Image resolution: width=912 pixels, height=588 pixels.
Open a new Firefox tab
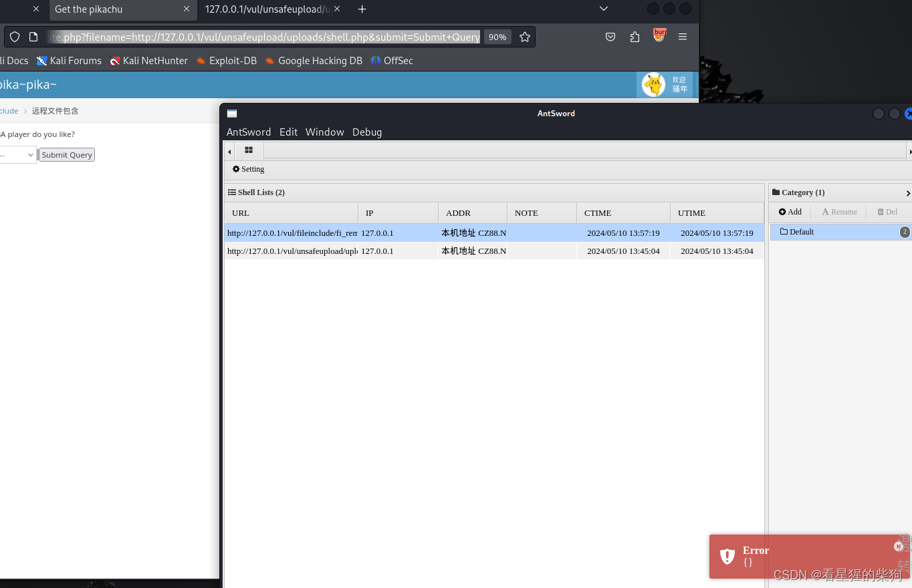click(x=362, y=9)
